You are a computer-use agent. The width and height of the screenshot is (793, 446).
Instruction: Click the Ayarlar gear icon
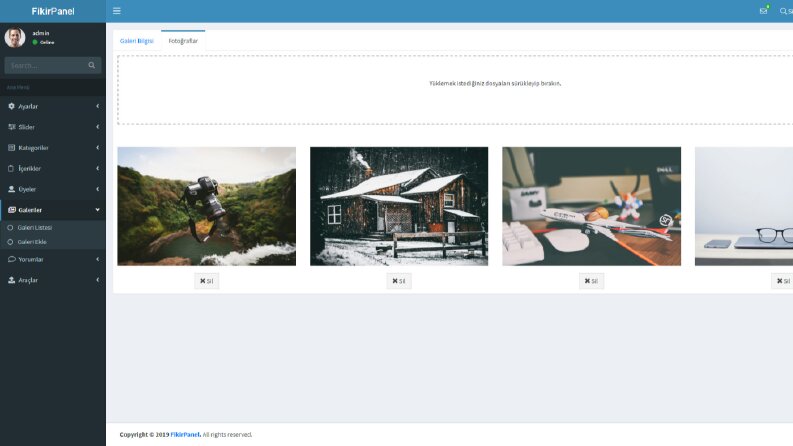tap(11, 106)
